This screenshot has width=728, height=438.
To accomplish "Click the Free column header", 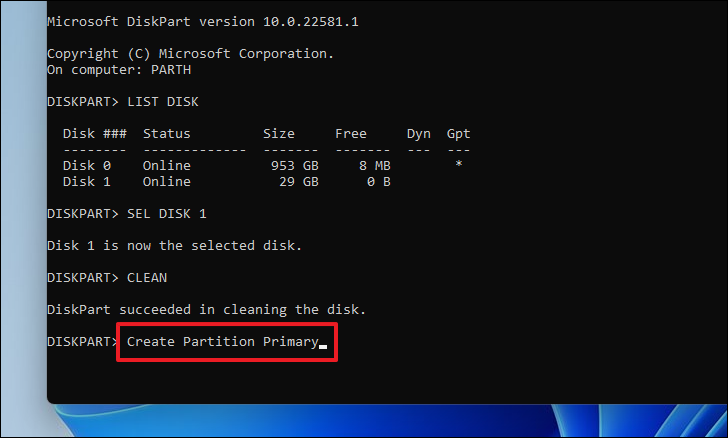I will 351,134.
